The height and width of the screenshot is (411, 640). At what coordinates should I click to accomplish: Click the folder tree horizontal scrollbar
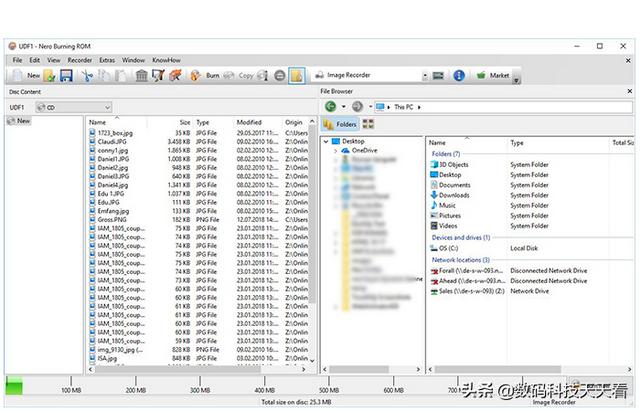(x=358, y=369)
